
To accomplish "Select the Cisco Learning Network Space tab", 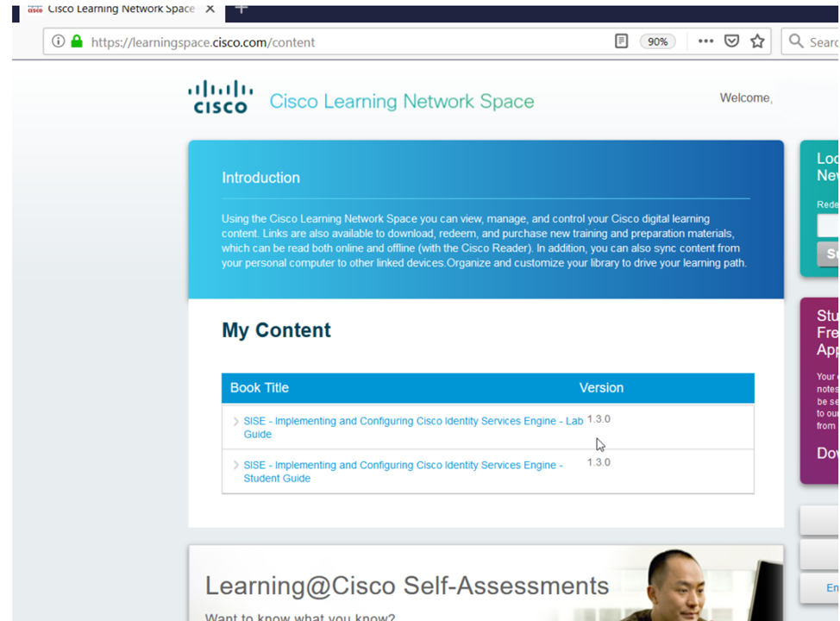I will pos(112,9).
